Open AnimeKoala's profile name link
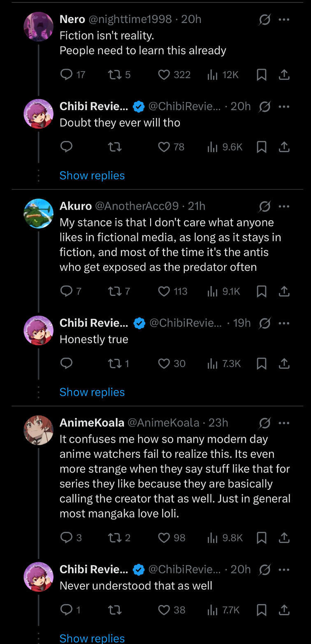 coord(92,423)
